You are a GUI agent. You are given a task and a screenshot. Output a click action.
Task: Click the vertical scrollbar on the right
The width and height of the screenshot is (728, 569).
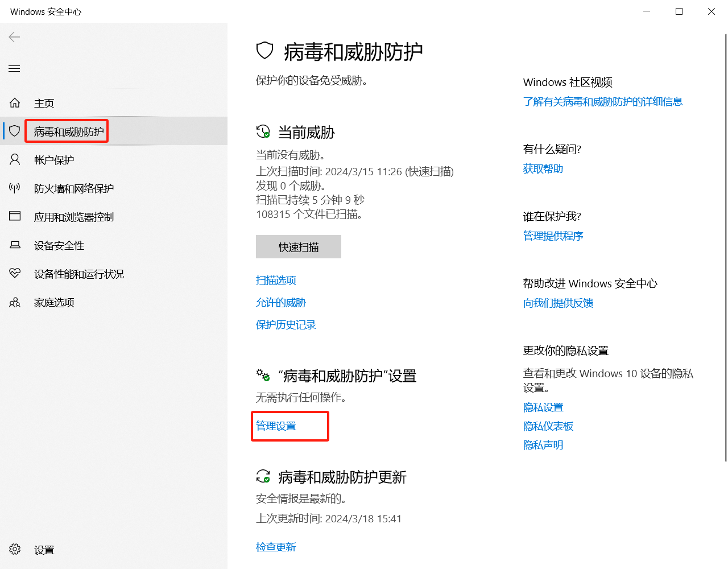coord(726,248)
